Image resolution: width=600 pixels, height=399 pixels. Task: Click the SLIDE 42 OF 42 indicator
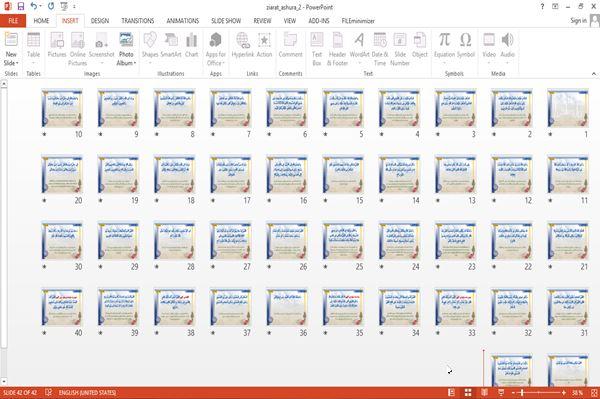click(20, 392)
